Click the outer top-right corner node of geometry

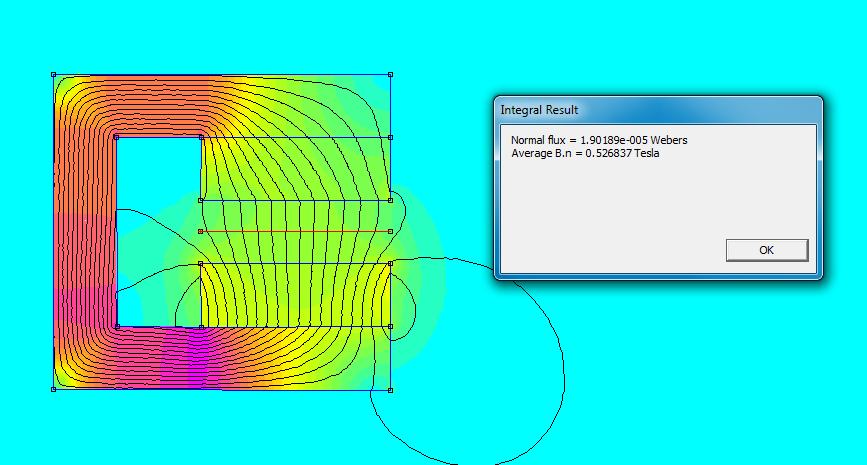click(390, 74)
